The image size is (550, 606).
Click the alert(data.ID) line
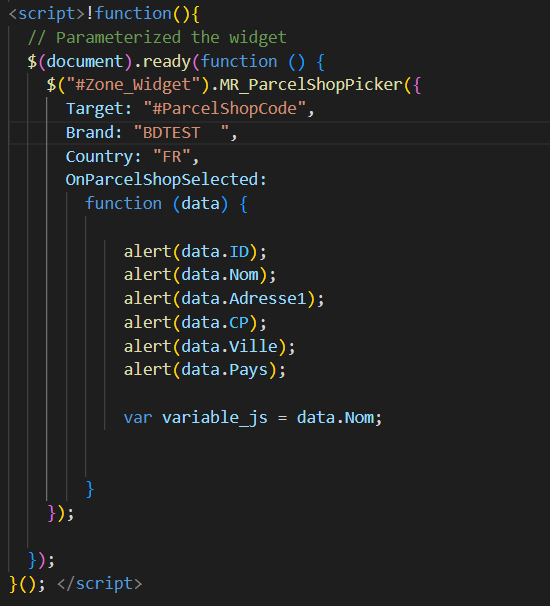tap(195, 252)
